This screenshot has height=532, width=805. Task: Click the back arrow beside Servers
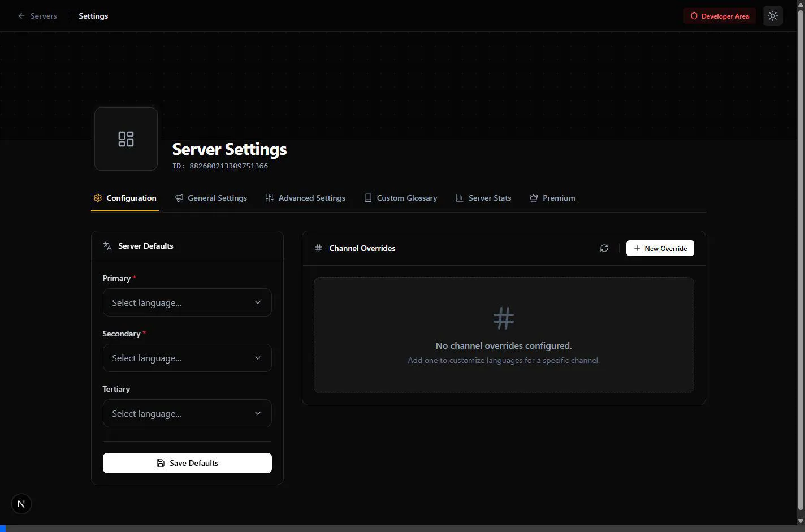[x=21, y=16]
